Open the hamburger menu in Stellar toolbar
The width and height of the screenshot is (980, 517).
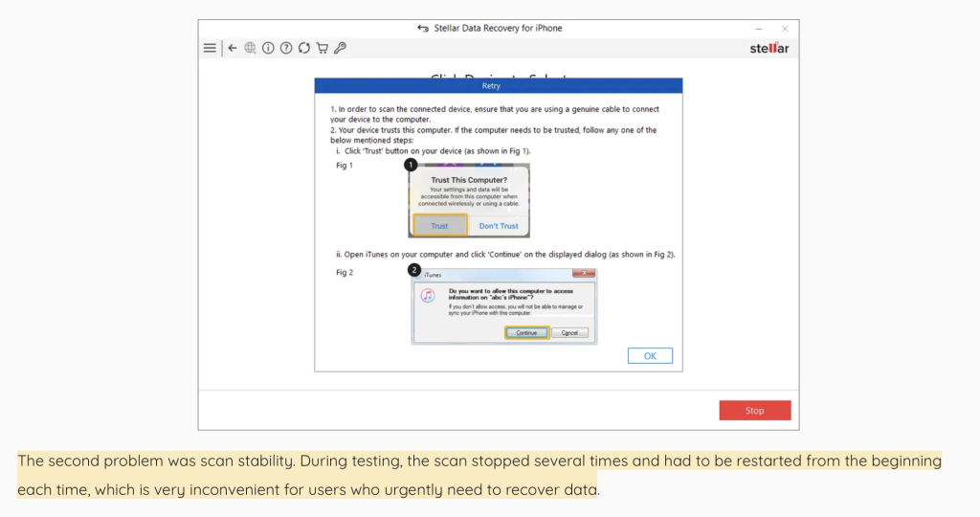pos(210,48)
